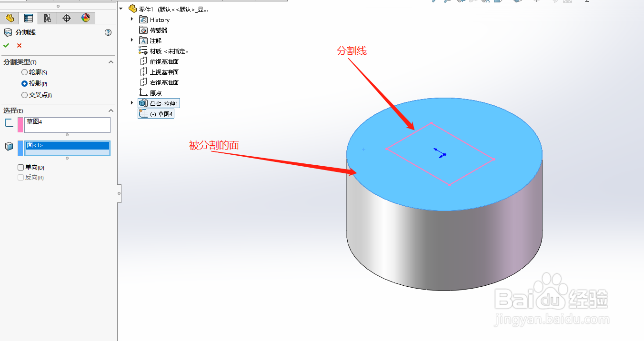Activate the faces-to-split box containing 面<1>

click(x=67, y=148)
